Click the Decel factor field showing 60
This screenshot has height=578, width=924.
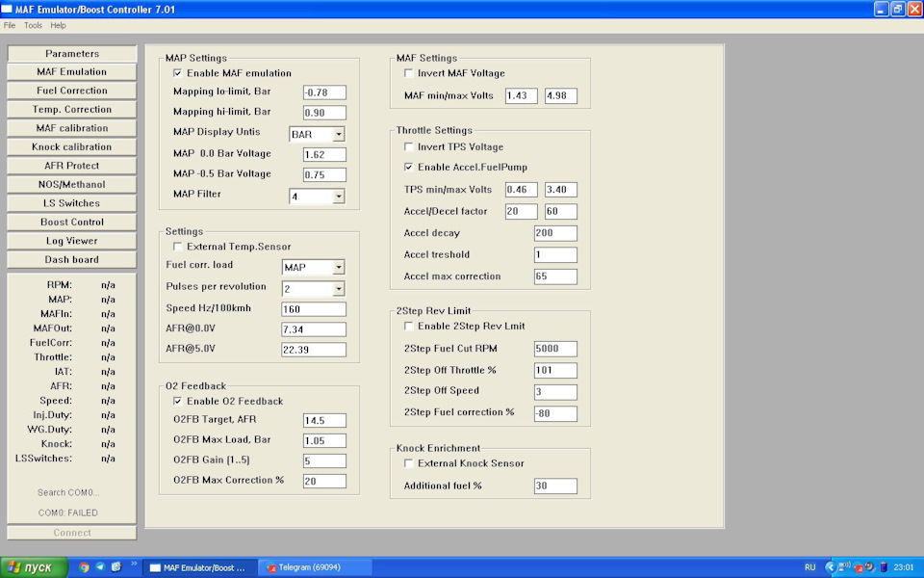(x=561, y=211)
